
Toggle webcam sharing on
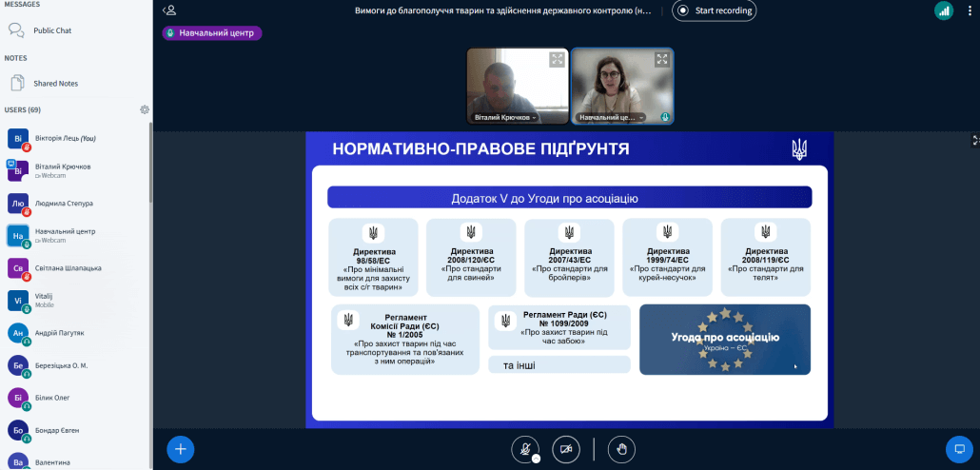[566, 448]
